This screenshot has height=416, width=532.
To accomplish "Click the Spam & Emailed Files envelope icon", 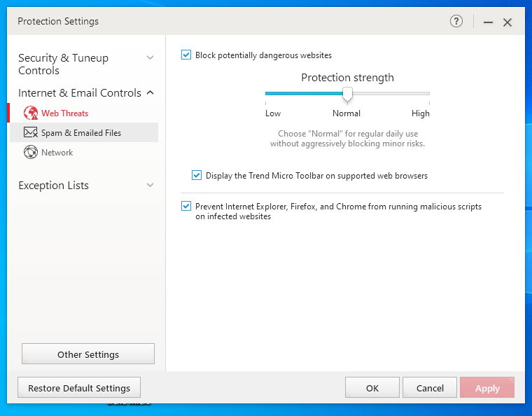I will 31,132.
